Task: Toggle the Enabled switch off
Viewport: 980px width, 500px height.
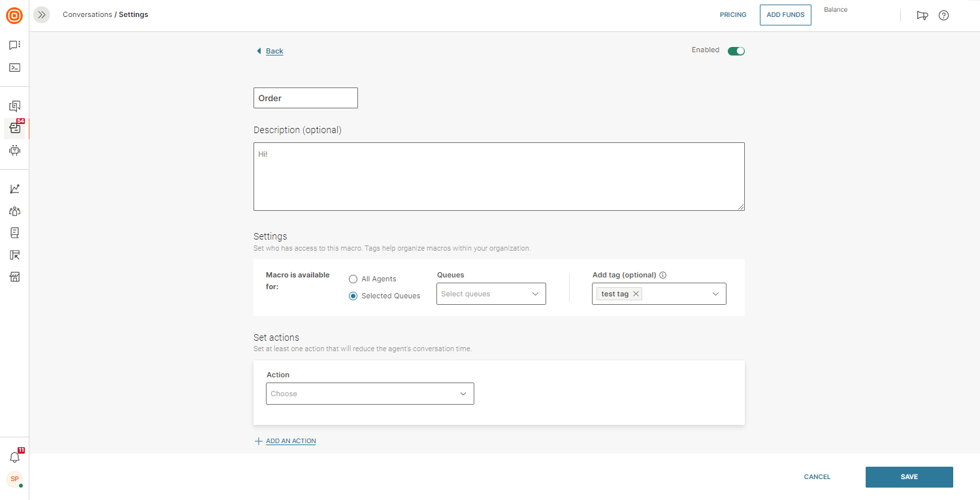Action: pos(736,51)
